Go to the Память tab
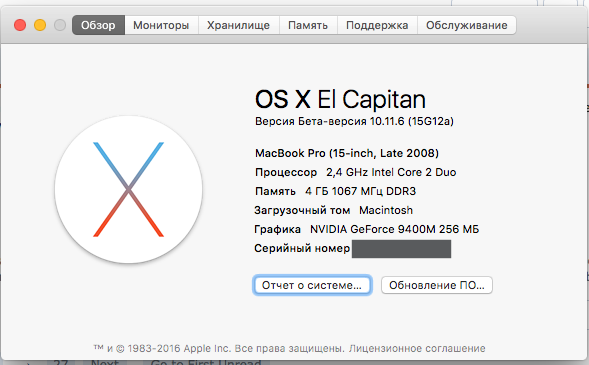 point(308,25)
